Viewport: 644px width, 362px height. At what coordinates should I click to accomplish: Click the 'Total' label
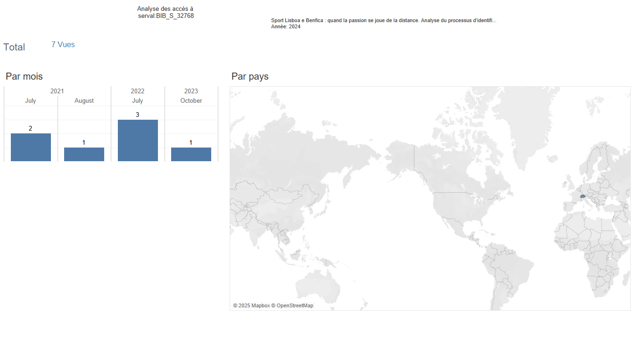[x=14, y=47]
